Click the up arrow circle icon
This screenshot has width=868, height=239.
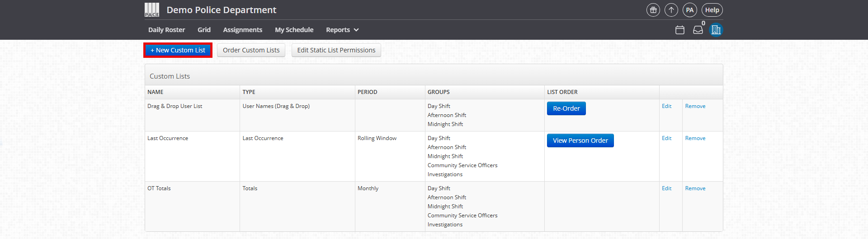pyautogui.click(x=671, y=10)
